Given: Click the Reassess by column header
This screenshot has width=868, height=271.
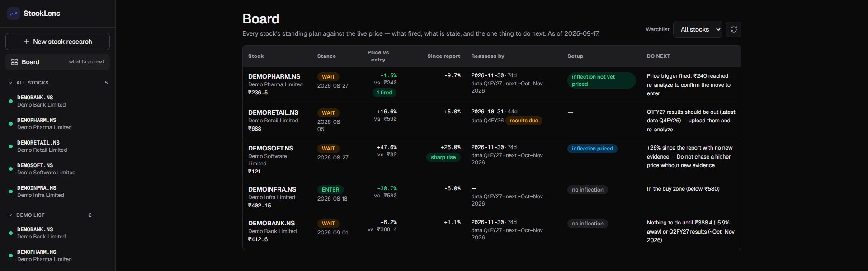Looking at the screenshot, I should pyautogui.click(x=487, y=56).
